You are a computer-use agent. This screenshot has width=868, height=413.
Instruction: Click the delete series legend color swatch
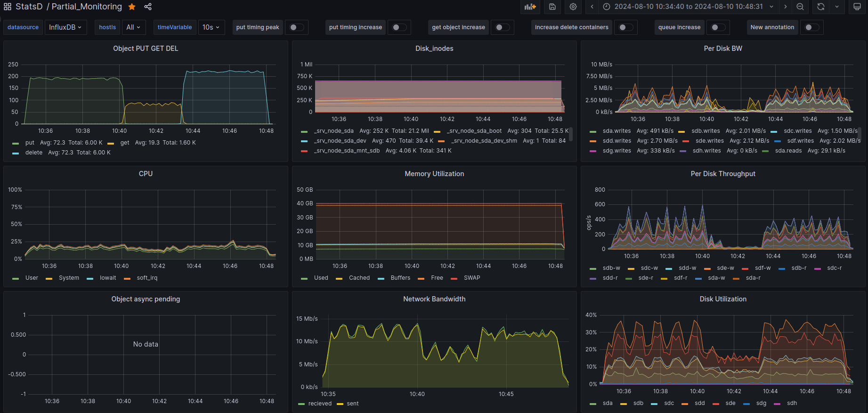pyautogui.click(x=16, y=153)
